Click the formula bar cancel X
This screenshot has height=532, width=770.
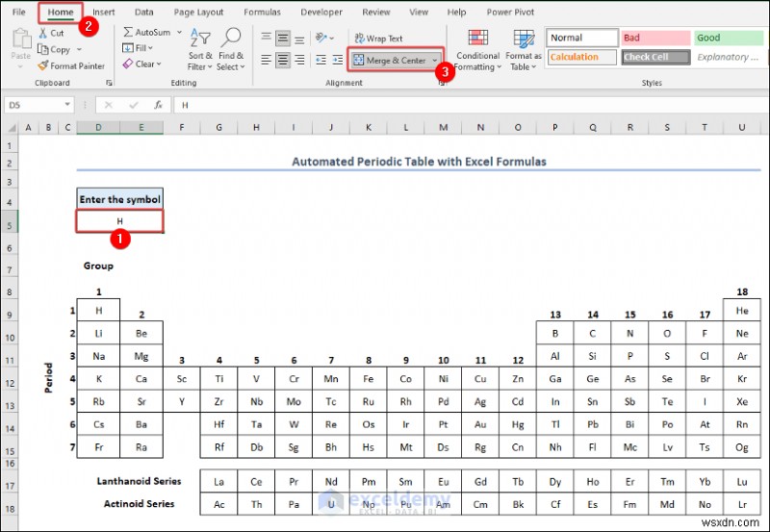coord(109,105)
